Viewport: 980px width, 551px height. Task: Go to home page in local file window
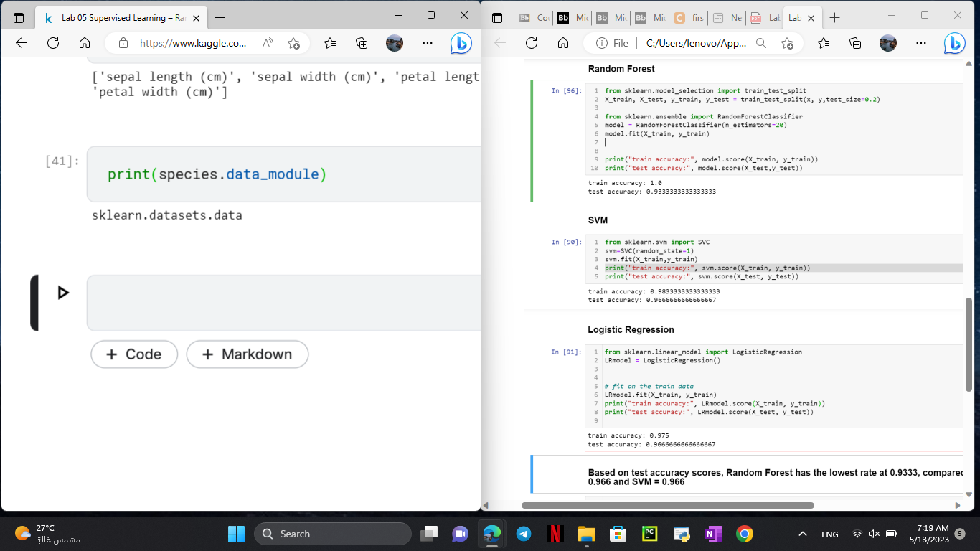click(x=563, y=43)
